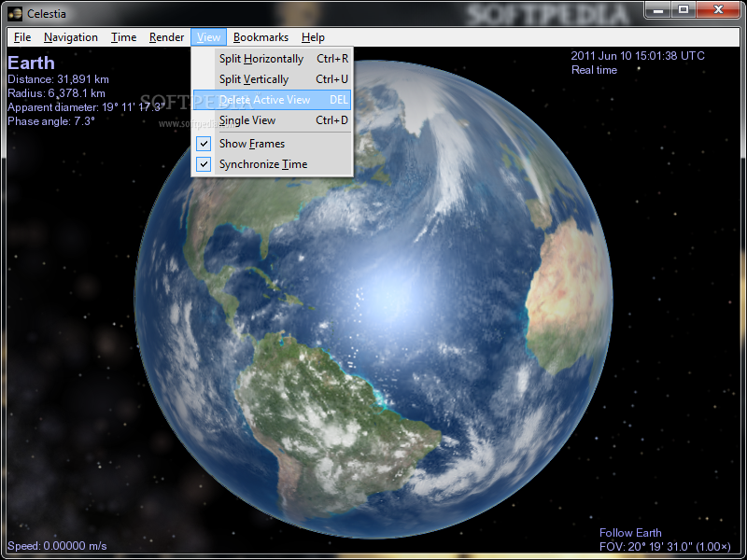Screen dimensions: 747x560
Task: Select Delete Active View menu entry
Action: click(272, 100)
